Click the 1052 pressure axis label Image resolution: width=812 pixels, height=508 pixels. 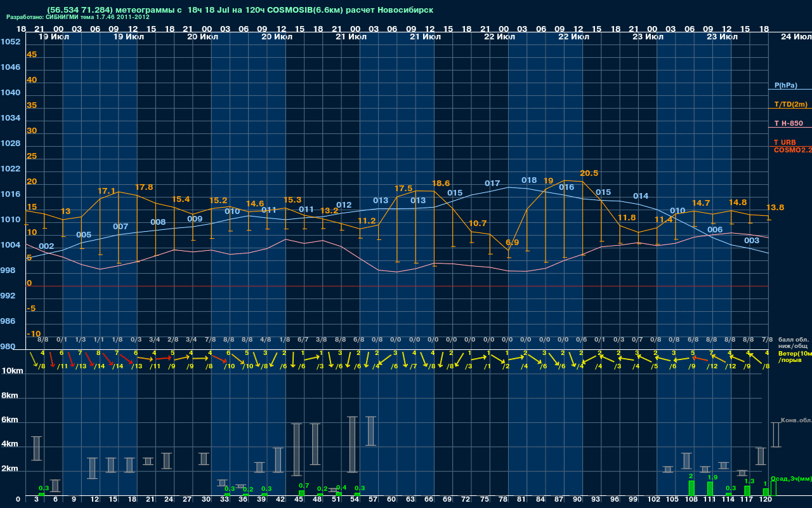(x=11, y=42)
